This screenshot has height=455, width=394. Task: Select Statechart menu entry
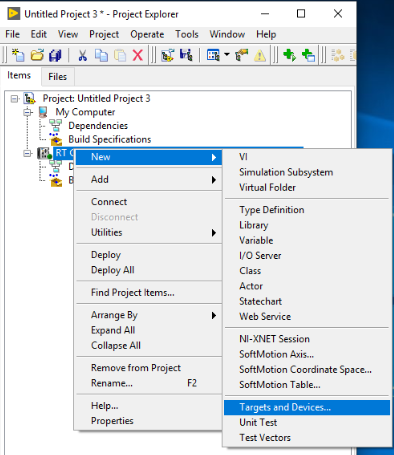click(x=307, y=302)
